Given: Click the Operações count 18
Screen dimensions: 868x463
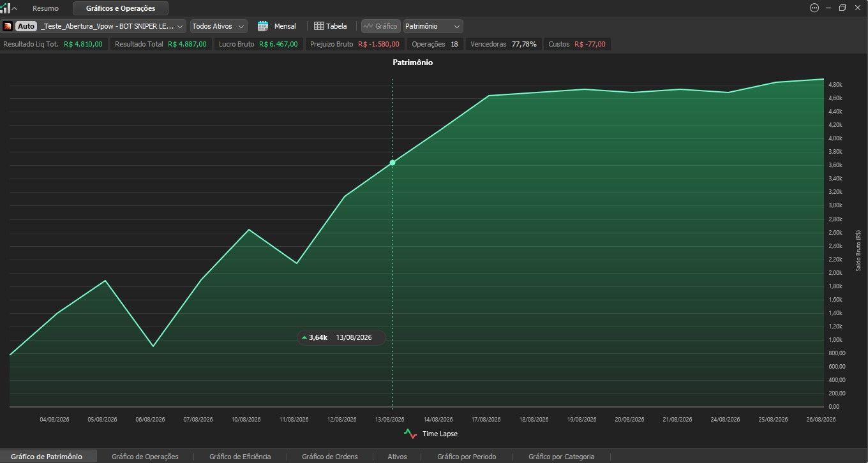Looking at the screenshot, I should 454,44.
